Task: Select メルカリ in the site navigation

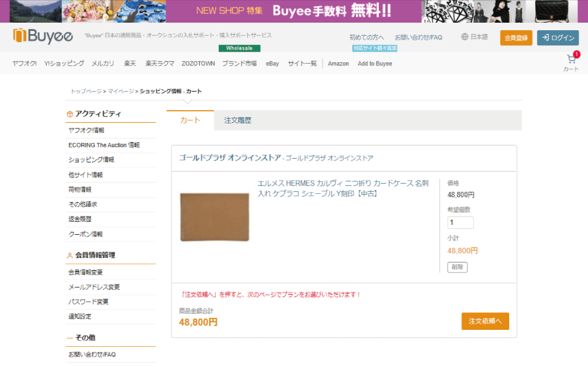Action: point(103,64)
